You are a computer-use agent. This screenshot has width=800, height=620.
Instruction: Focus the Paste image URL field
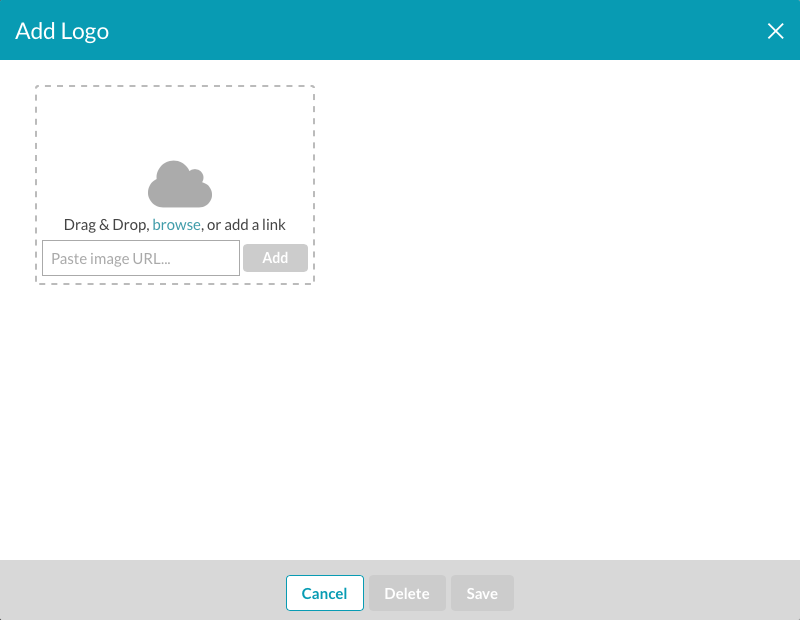pos(141,258)
